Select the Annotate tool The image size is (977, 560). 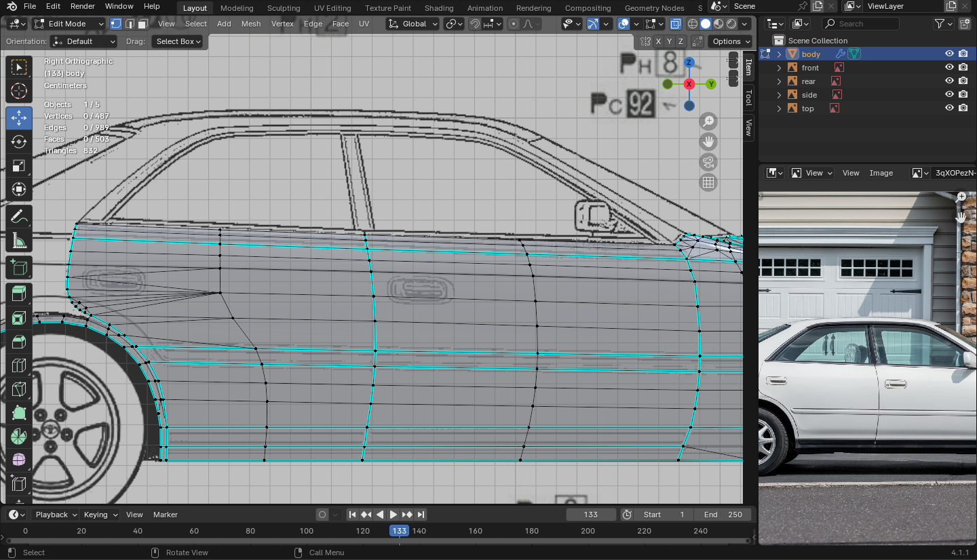[x=19, y=217]
